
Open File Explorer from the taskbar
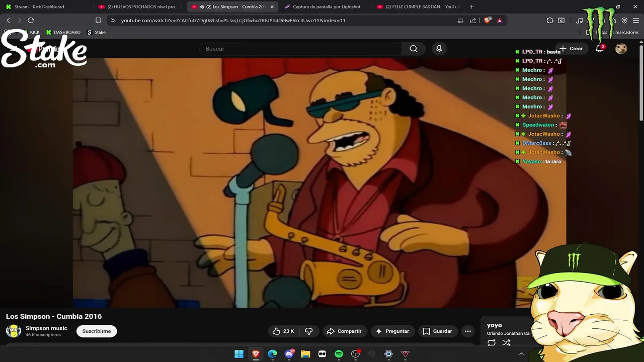pos(305,354)
